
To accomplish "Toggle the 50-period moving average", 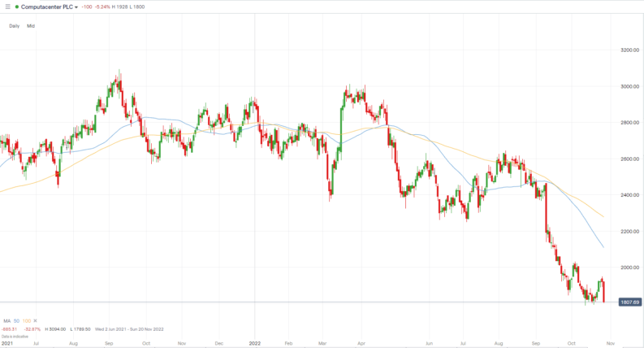I will pos(18,320).
